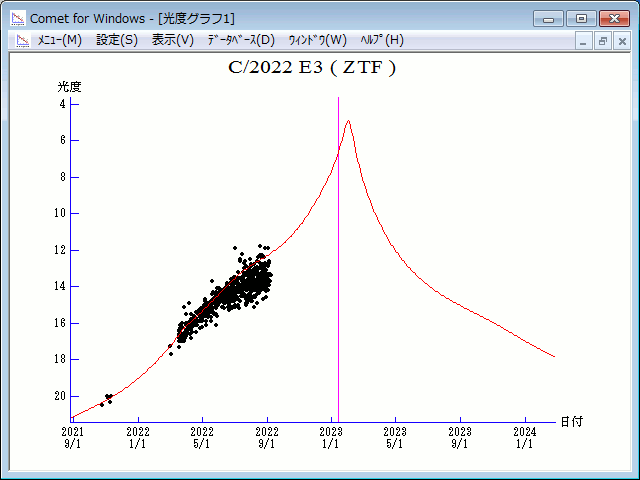Close the Comet for Windows main window
This screenshot has height=480, width=640.
(614, 19)
